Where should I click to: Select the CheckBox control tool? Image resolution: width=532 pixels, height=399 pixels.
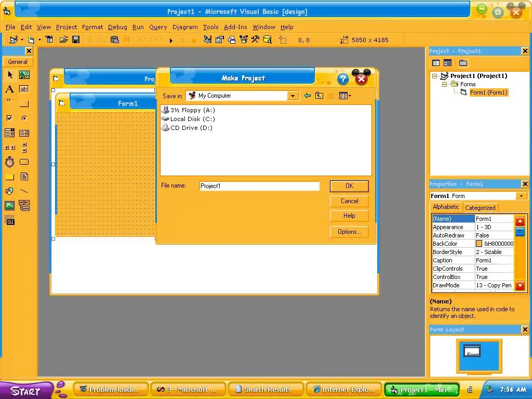click(x=10, y=118)
